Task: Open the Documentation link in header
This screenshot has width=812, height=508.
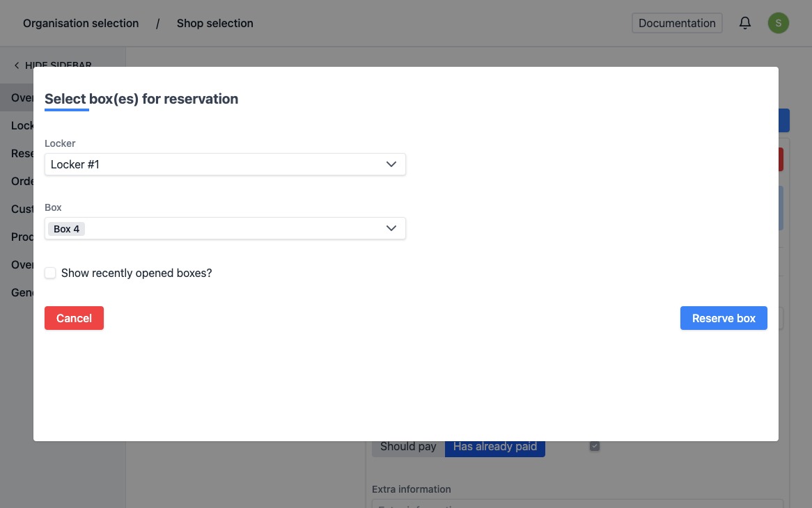Action: (676, 23)
